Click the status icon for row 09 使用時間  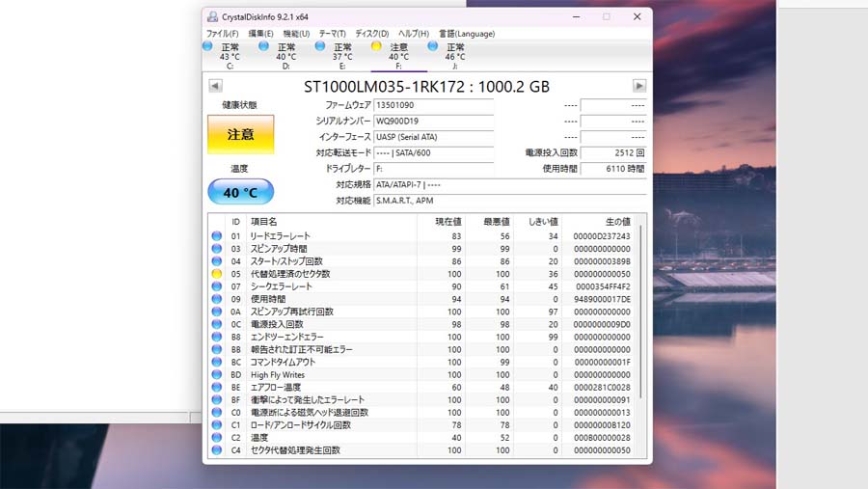click(216, 299)
